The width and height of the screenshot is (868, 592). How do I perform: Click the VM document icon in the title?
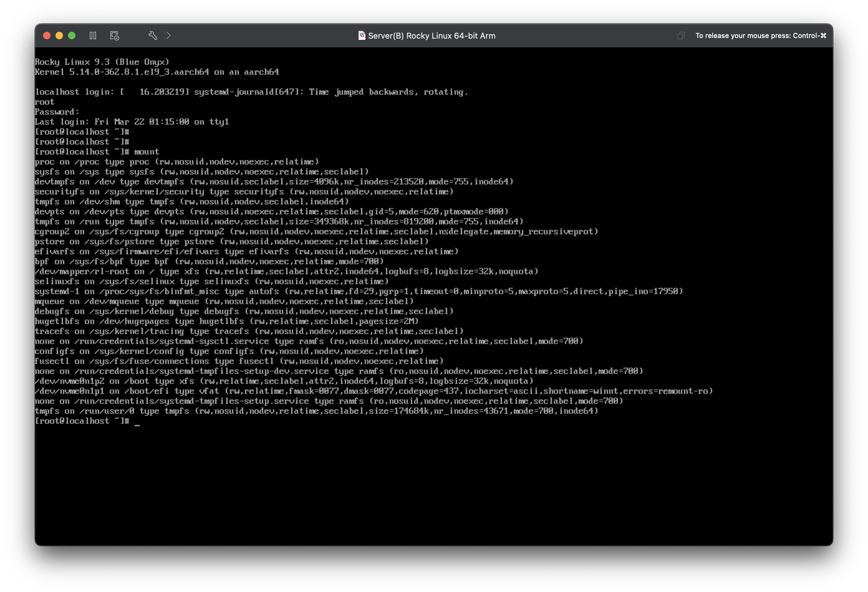coord(361,36)
